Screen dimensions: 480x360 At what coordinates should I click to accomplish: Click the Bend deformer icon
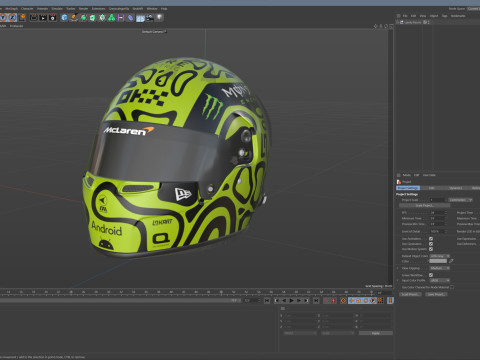130,17
